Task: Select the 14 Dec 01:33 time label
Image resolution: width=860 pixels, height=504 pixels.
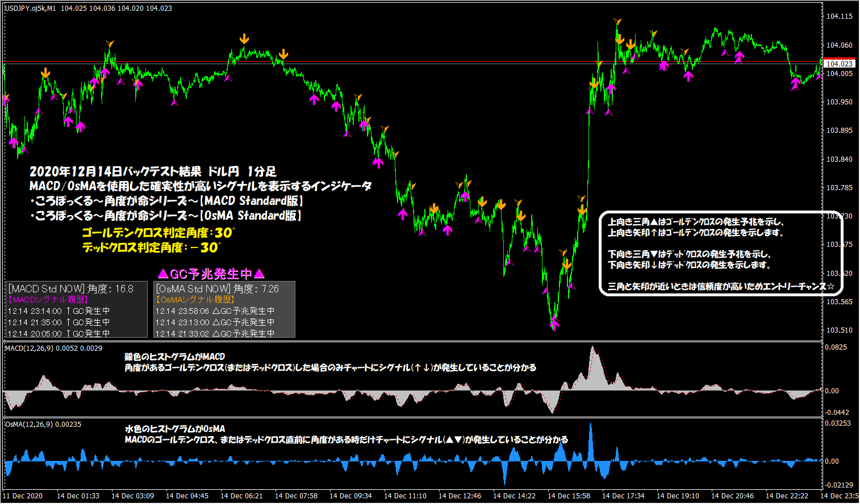Action: [78, 496]
